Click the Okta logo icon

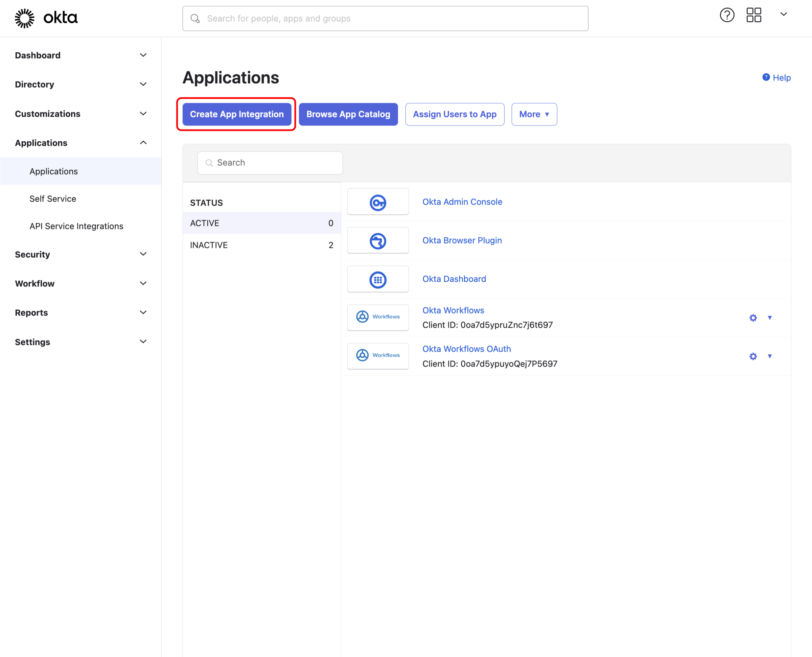tap(25, 18)
